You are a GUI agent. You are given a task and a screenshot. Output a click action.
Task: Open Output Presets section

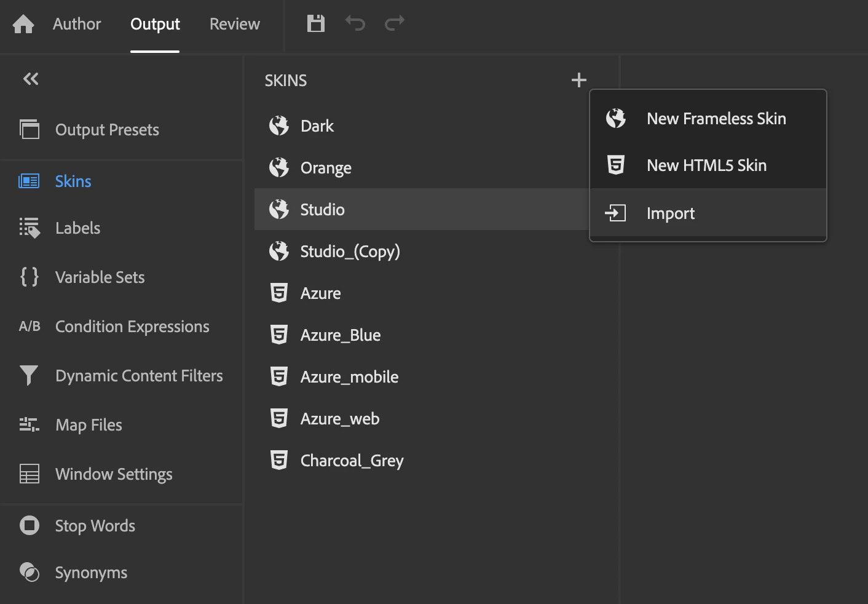107,130
